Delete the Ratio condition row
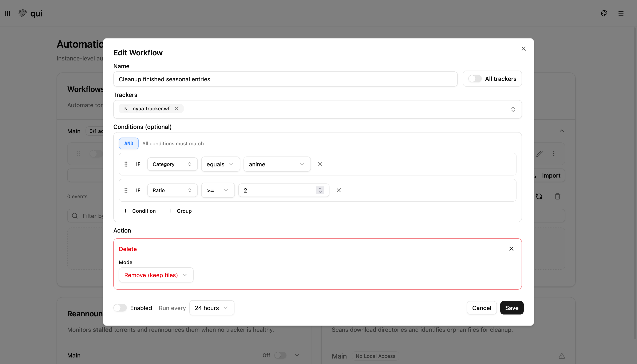637x364 pixels. point(339,190)
